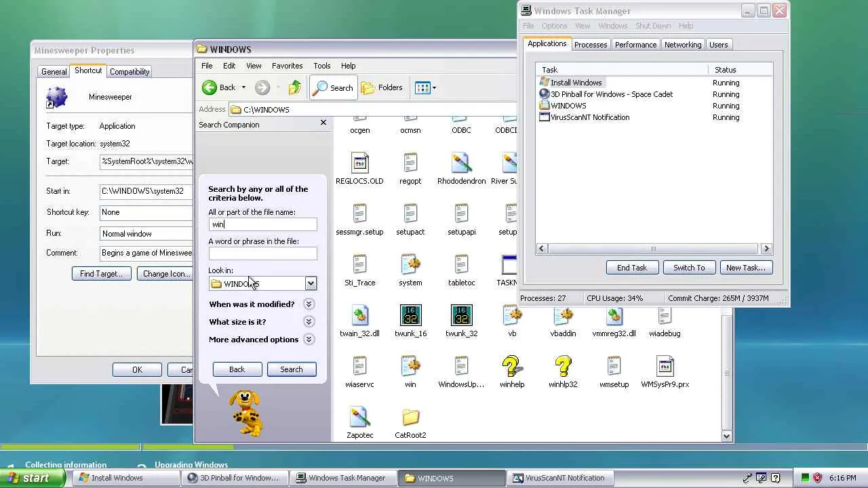The width and height of the screenshot is (868, 488).
Task: Open 'VirusScanNT Notification' taskbar button
Action: coord(559,478)
